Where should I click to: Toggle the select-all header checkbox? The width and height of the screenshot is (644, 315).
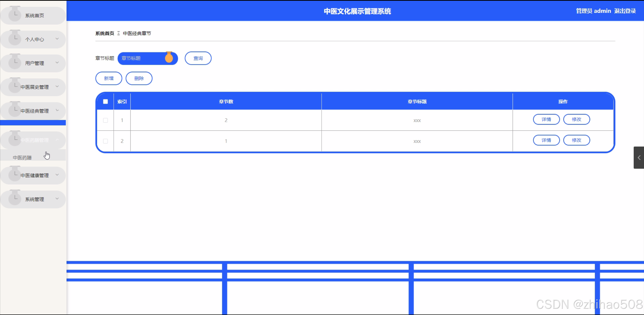pyautogui.click(x=105, y=101)
